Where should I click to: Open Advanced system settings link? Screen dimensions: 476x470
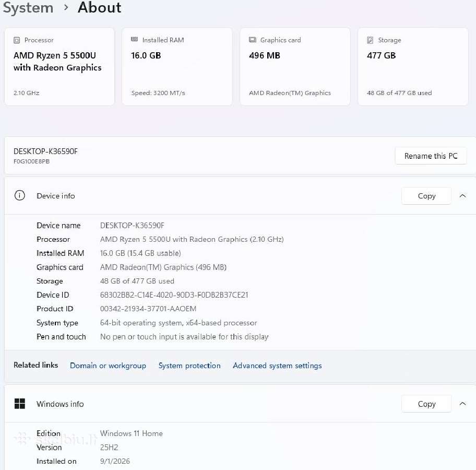(277, 366)
